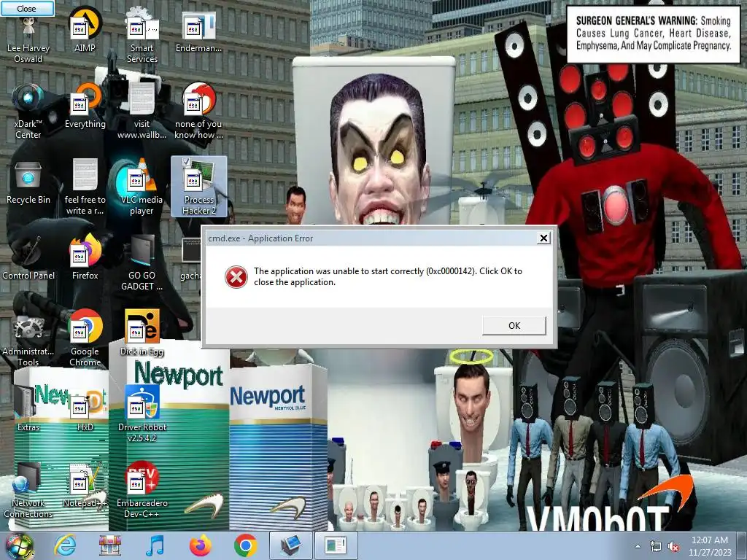
Task: Select the GO GO GADGET desktop icon
Action: 142,262
